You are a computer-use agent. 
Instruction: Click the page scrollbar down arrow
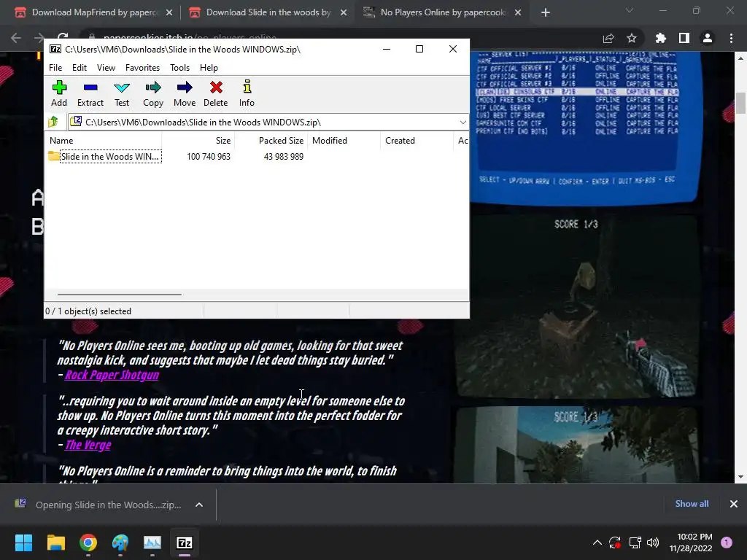click(x=740, y=477)
